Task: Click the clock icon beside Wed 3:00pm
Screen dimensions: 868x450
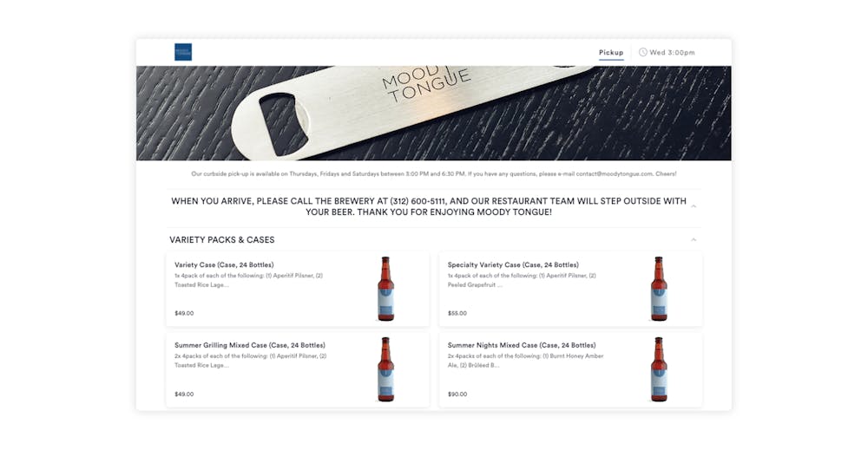Action: (x=642, y=52)
